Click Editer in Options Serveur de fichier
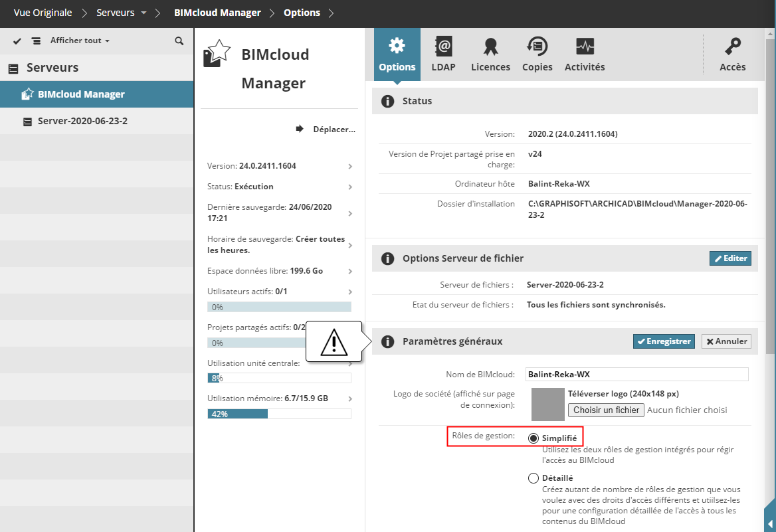Image resolution: width=776 pixels, height=532 pixels. coord(730,258)
